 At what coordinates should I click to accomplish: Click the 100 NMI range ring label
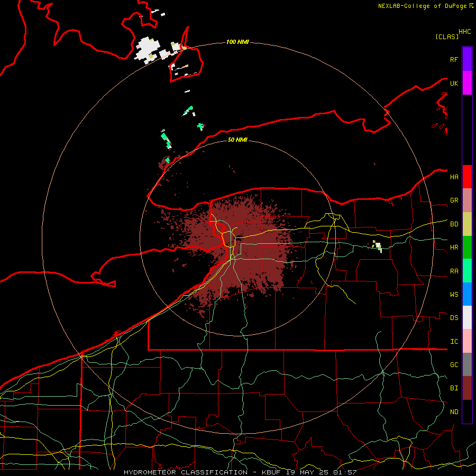(x=237, y=42)
